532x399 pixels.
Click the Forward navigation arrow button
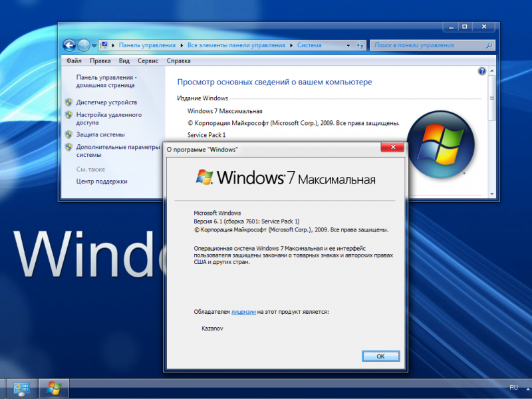(84, 45)
